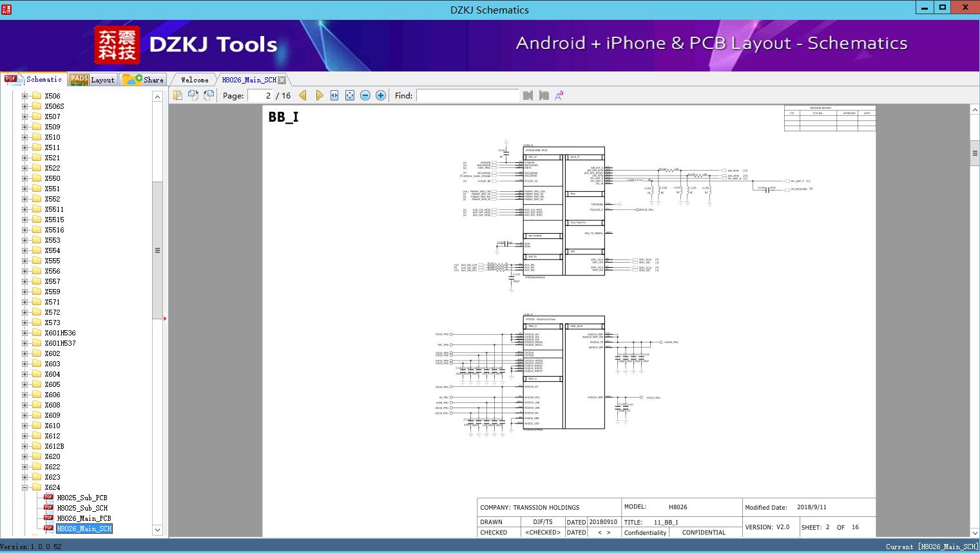Go to the next page arrow
This screenshot has height=553, width=980.
319,95
